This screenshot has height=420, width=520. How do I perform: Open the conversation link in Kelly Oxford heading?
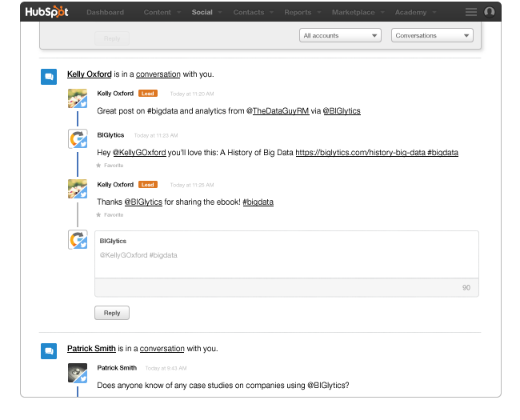(x=158, y=74)
